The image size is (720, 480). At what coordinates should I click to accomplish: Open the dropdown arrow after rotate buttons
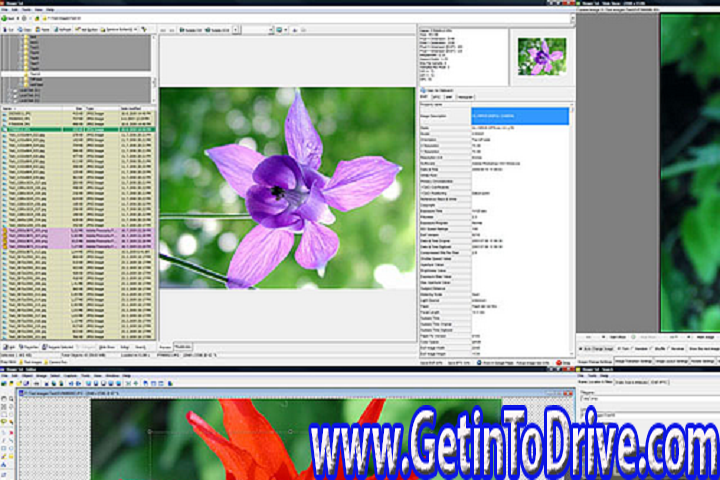tap(236, 30)
